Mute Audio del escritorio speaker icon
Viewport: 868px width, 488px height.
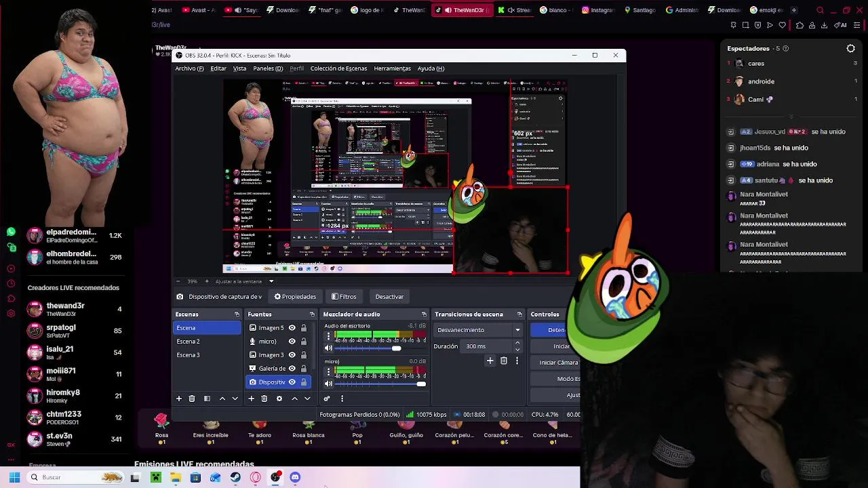(x=329, y=348)
